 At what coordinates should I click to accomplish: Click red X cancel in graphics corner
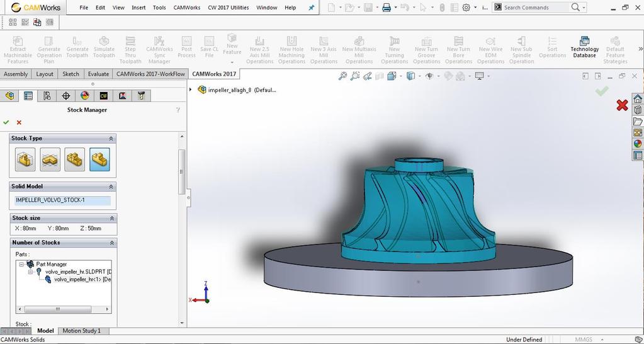pos(622,105)
